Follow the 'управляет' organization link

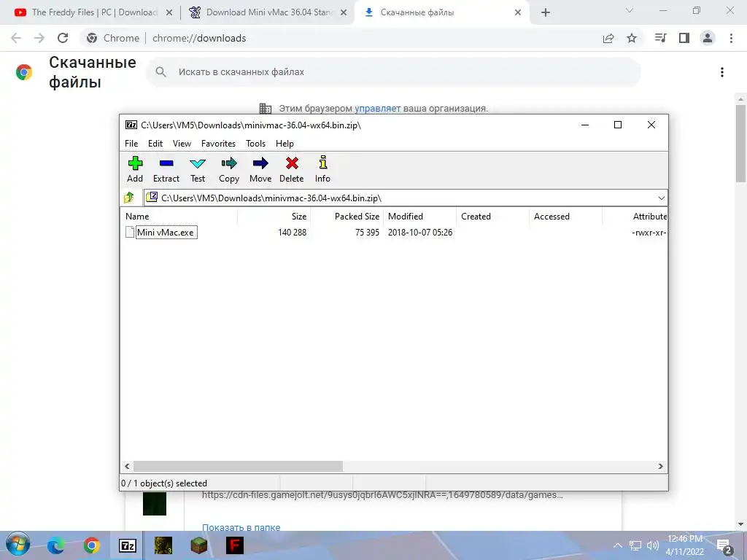click(377, 109)
